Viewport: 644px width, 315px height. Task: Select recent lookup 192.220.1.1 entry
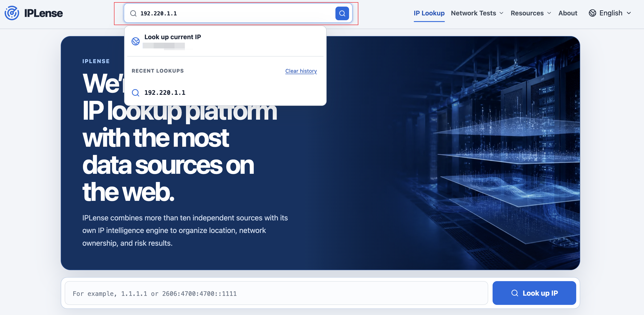pyautogui.click(x=225, y=93)
